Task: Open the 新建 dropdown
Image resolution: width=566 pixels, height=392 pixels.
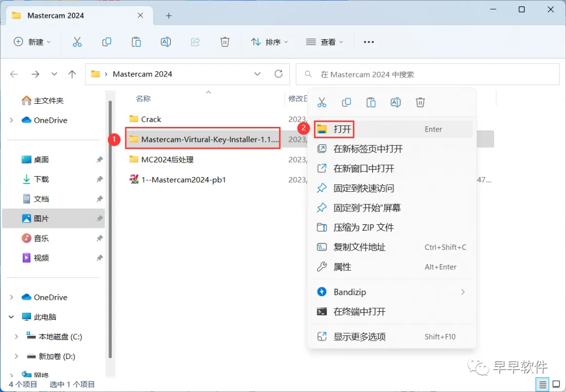Action: 32,42
